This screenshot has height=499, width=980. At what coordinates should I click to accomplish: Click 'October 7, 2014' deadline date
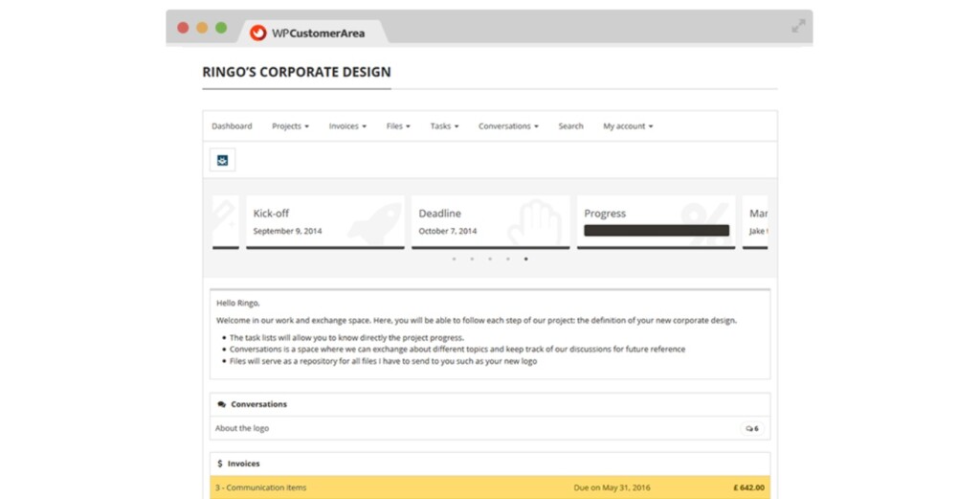[x=448, y=232]
